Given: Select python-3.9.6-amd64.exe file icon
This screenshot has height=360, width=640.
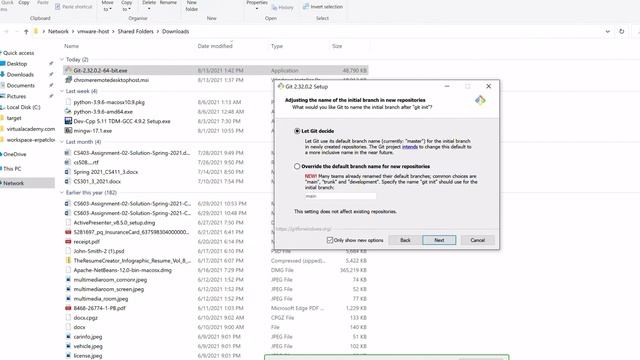Looking at the screenshot, I should (x=68, y=111).
